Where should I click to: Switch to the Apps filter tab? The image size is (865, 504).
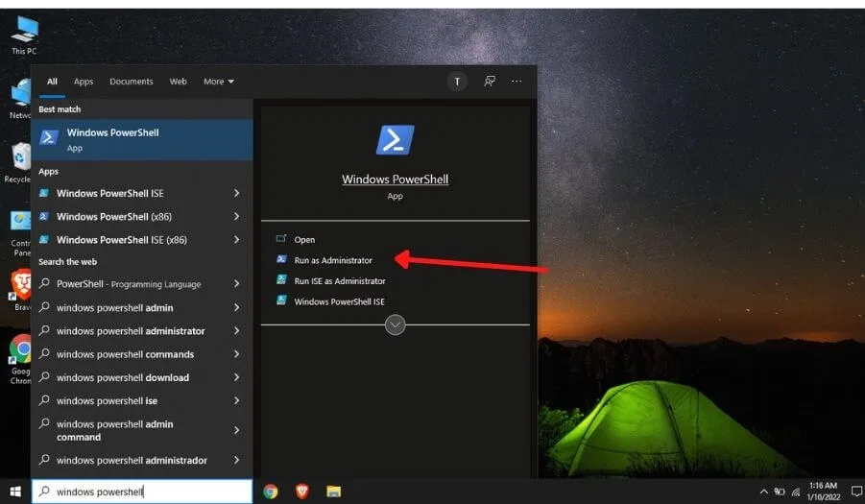(84, 82)
